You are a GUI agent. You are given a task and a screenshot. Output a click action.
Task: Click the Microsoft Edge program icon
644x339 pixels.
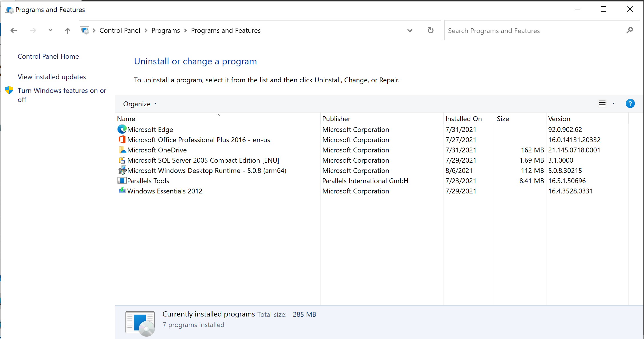coord(122,129)
